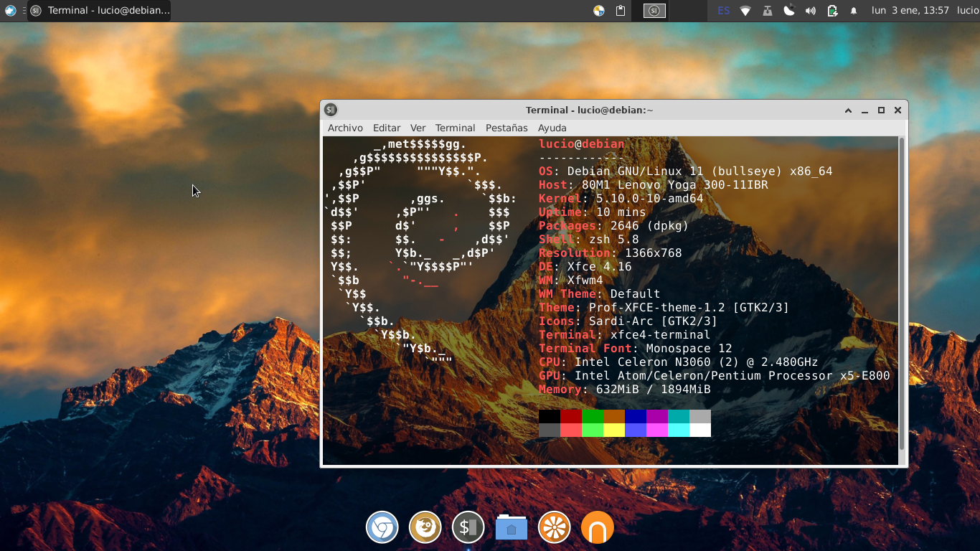The image size is (980, 551).
Task: Launch the orange citrus-slice dock app
Action: [554, 528]
